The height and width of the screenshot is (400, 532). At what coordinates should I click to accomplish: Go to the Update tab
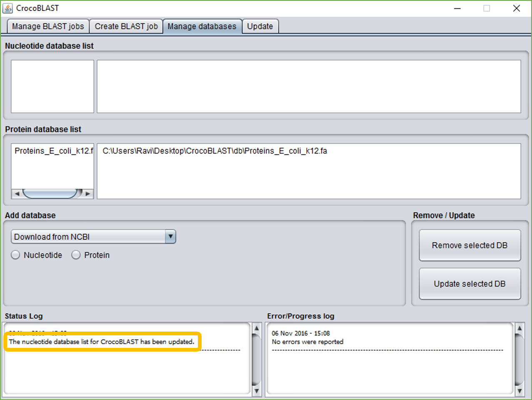click(x=260, y=26)
